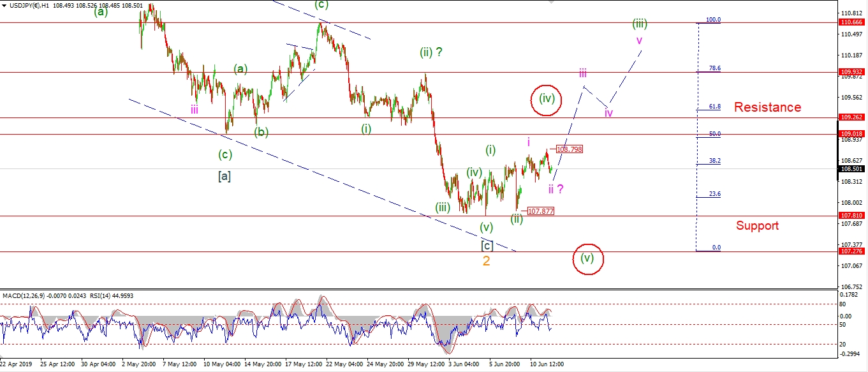The height and width of the screenshot is (372, 868).
Task: Click current price 108.501 axis label
Action: coord(853,169)
